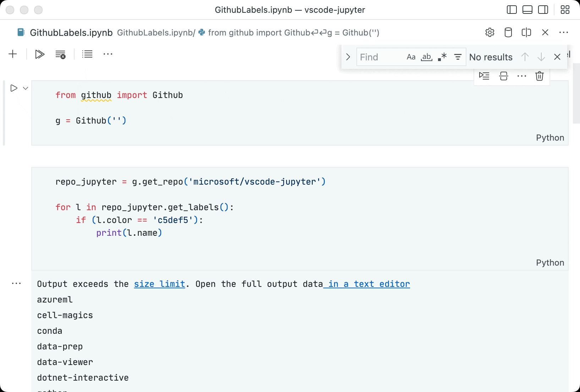Click the GithubLabels.ipynb tab title
This screenshot has height=392, width=580.
(71, 33)
